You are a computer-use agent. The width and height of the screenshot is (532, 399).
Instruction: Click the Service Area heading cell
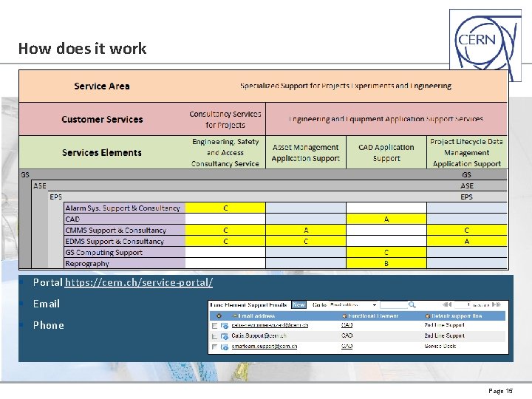click(102, 86)
